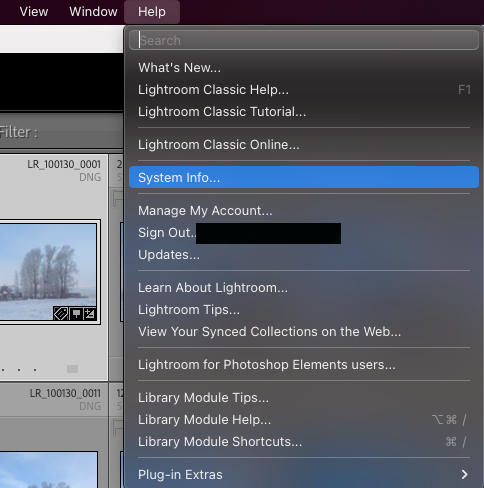Open Lightroom for Photoshop Elements users...

[x=304, y=365]
